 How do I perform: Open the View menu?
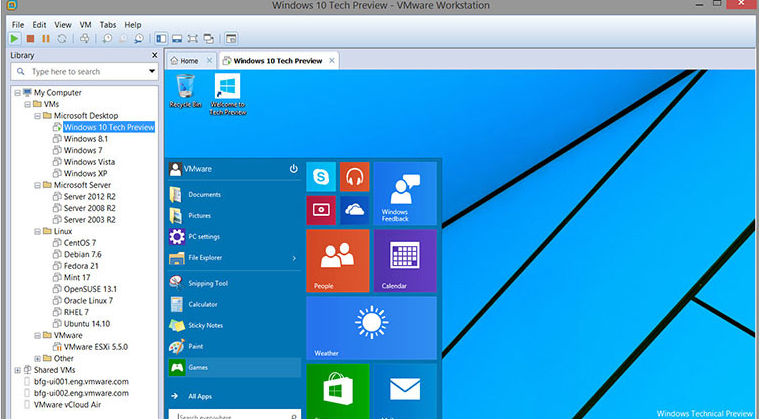(62, 25)
